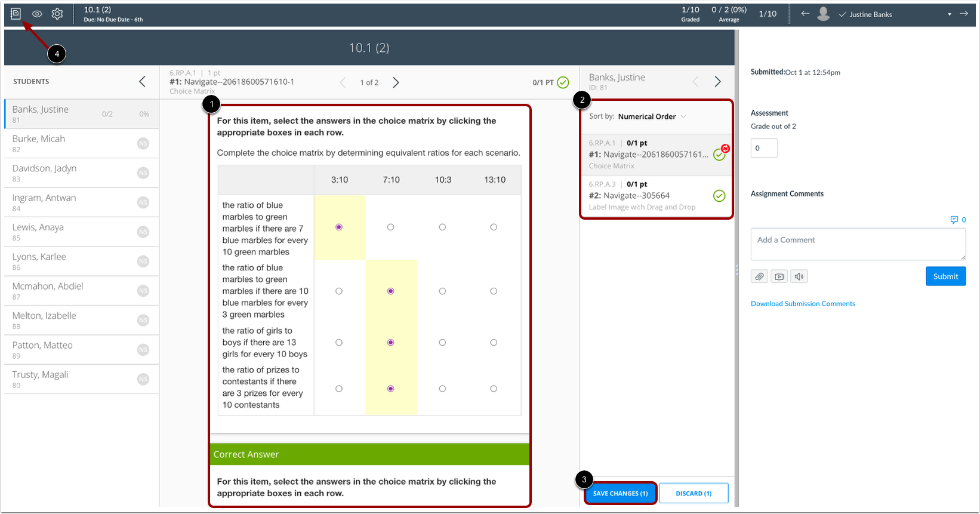Click next student chevron beside Banks, Justine header
Viewport: 980px width, 514px height.
(718, 82)
